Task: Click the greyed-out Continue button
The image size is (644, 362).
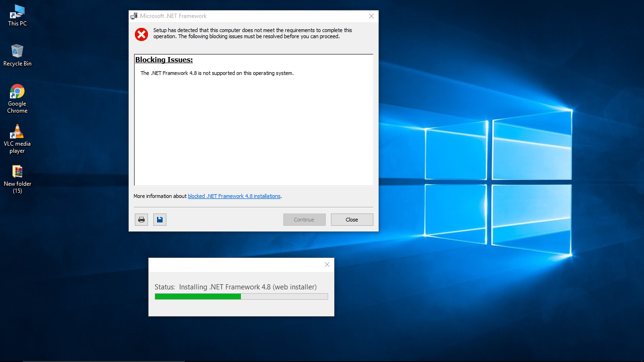Action: (304, 220)
